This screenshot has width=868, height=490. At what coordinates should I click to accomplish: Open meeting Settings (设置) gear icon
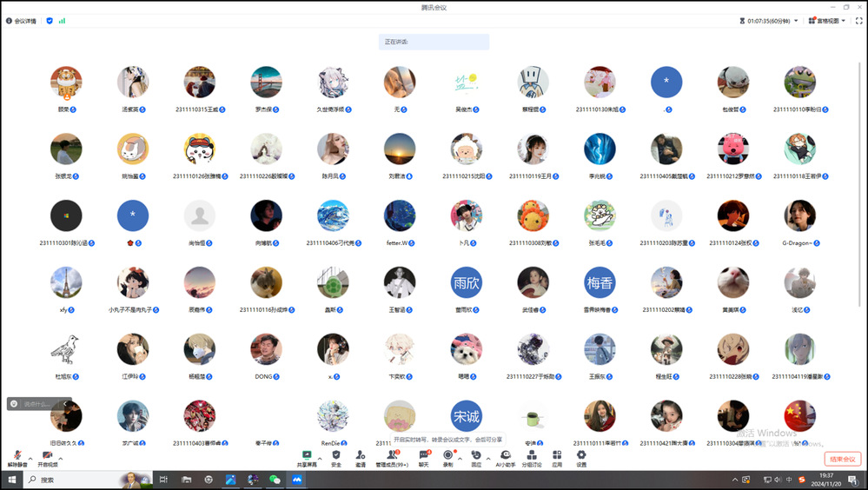pyautogui.click(x=581, y=456)
